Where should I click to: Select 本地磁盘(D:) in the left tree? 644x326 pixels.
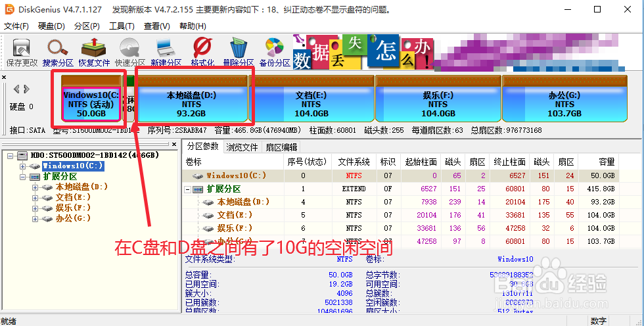pos(81,187)
